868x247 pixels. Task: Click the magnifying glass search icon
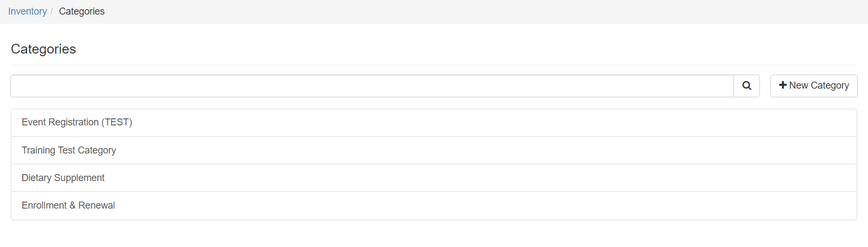(x=746, y=85)
